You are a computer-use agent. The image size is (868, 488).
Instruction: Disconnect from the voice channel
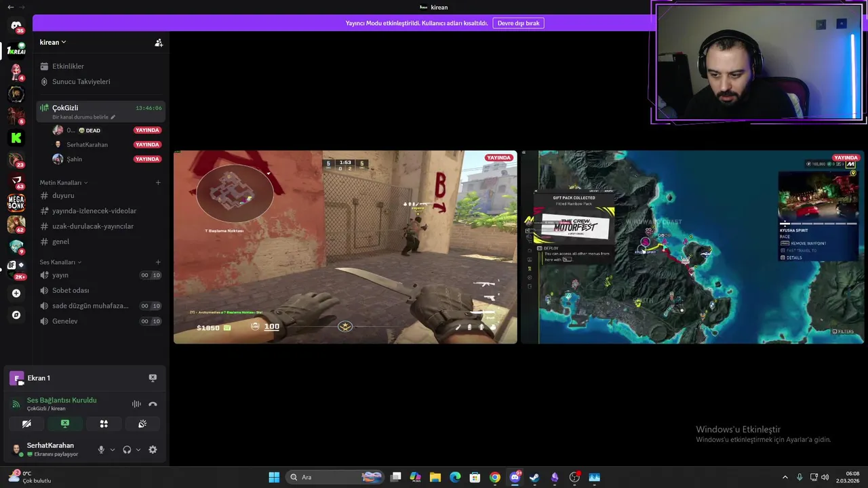[153, 404]
